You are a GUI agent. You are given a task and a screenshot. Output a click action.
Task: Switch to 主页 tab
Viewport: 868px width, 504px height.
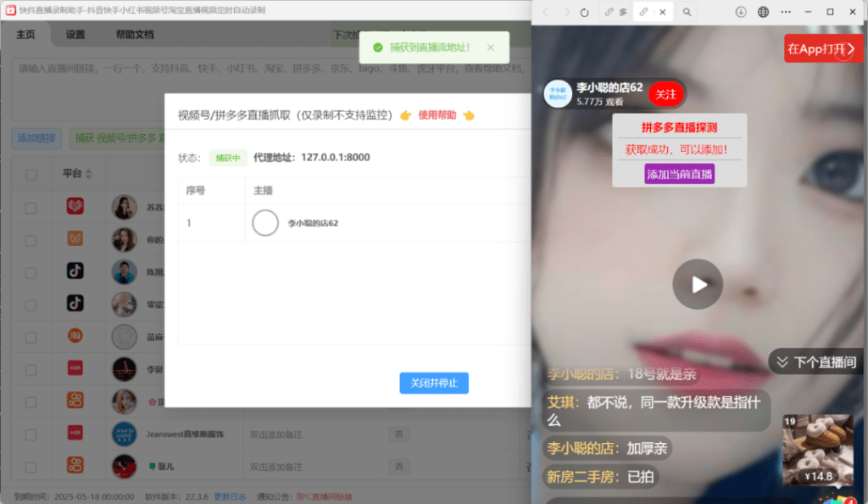click(x=25, y=34)
